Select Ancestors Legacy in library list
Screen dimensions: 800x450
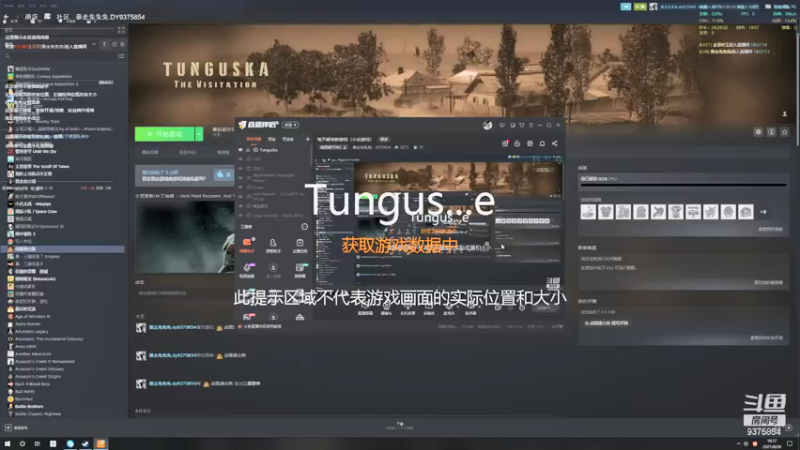tap(32, 331)
